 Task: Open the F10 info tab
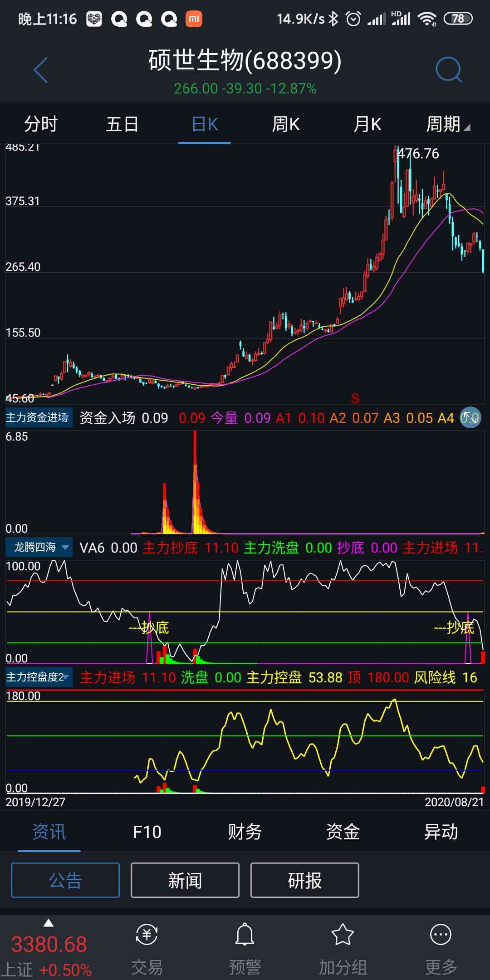147,832
